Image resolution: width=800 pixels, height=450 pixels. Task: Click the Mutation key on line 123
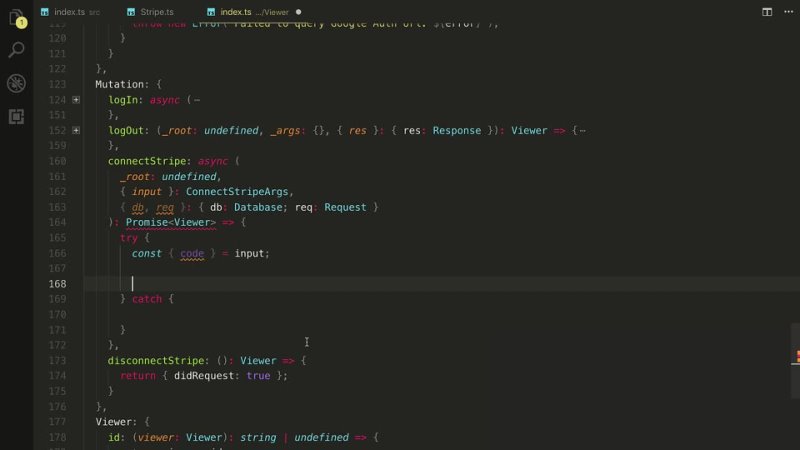(119, 84)
